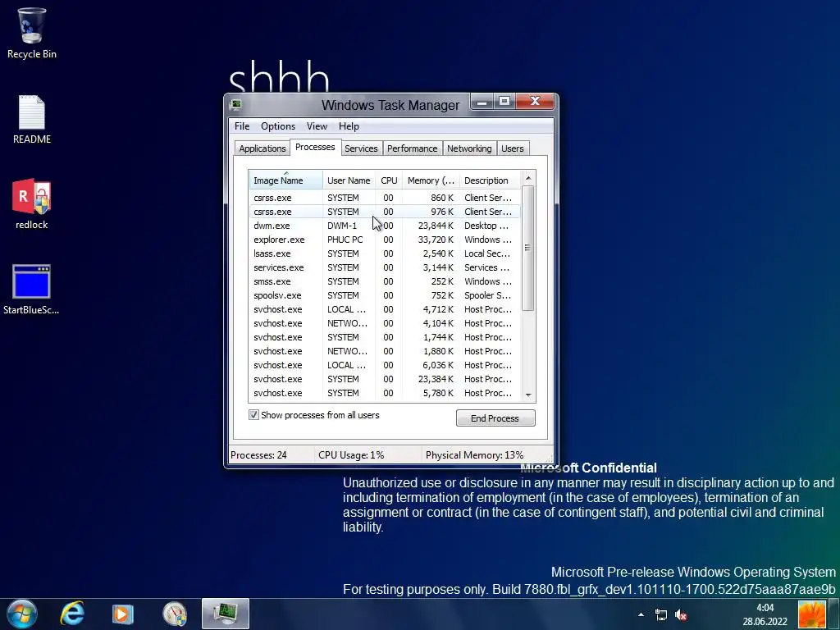
Task: Toggle Show processes from all users
Action: point(254,415)
